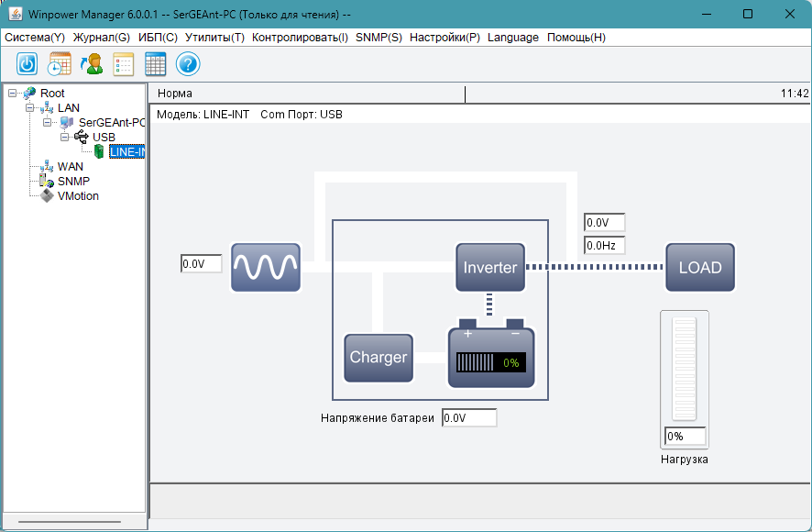
Task: Open the Language menu
Action: (513, 38)
